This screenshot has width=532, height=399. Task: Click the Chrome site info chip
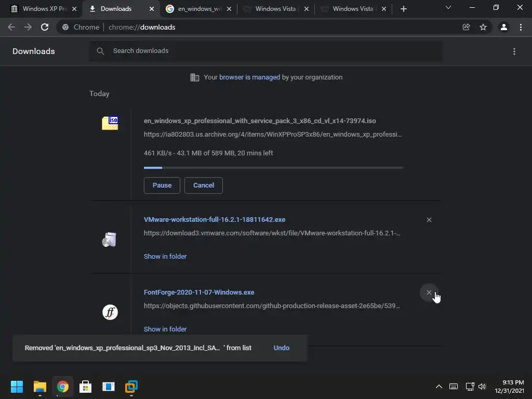[x=81, y=27]
